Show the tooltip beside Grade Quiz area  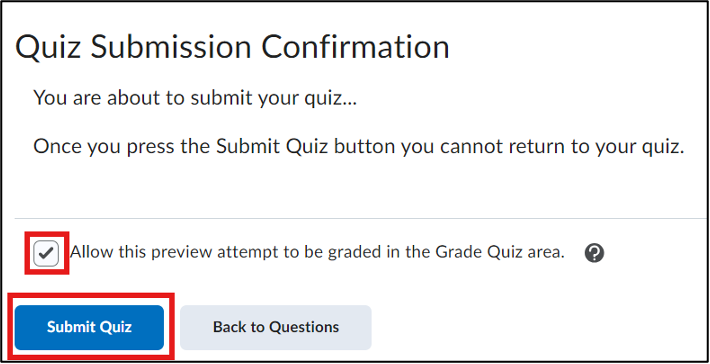(594, 254)
